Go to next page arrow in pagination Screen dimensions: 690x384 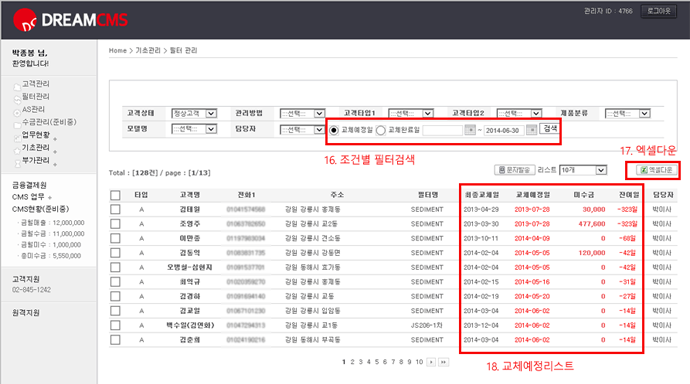431,362
